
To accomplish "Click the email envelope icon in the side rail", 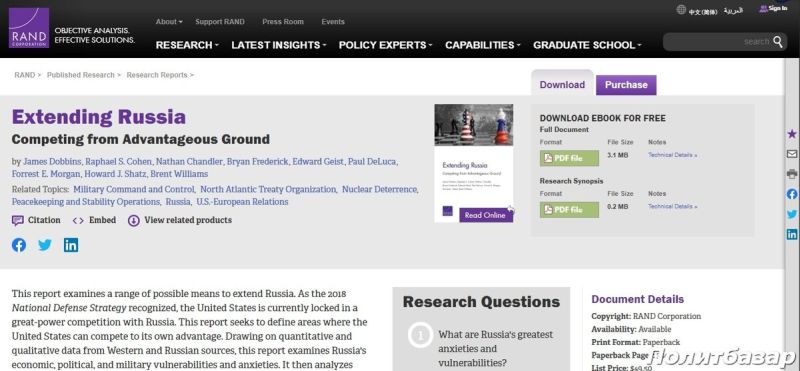I will pos(792,154).
